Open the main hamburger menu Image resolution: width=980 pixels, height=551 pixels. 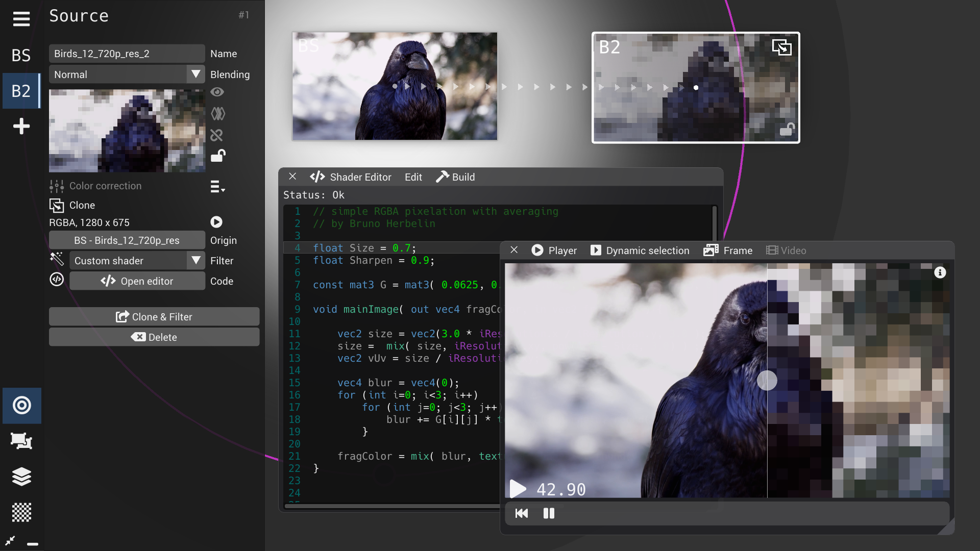point(21,19)
